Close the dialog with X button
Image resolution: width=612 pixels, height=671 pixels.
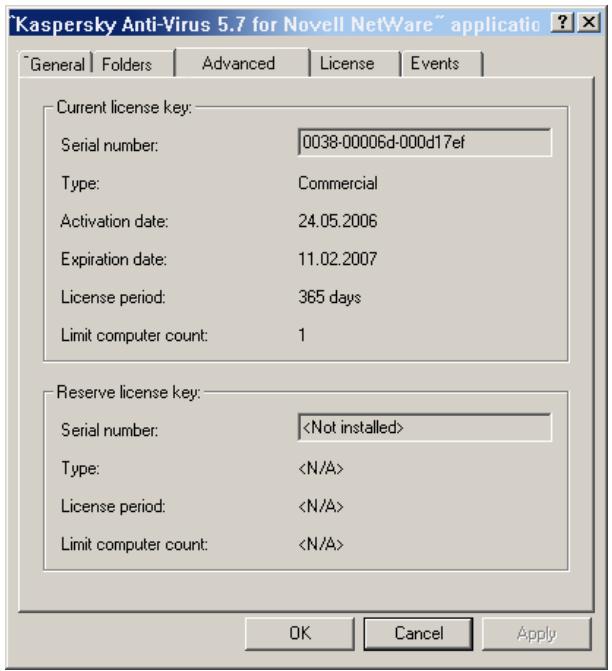589,21
